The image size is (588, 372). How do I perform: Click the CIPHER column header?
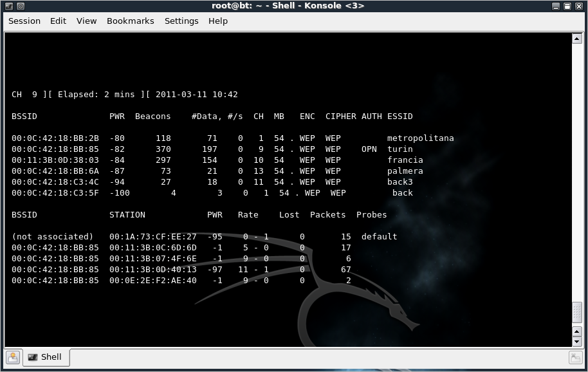point(341,116)
